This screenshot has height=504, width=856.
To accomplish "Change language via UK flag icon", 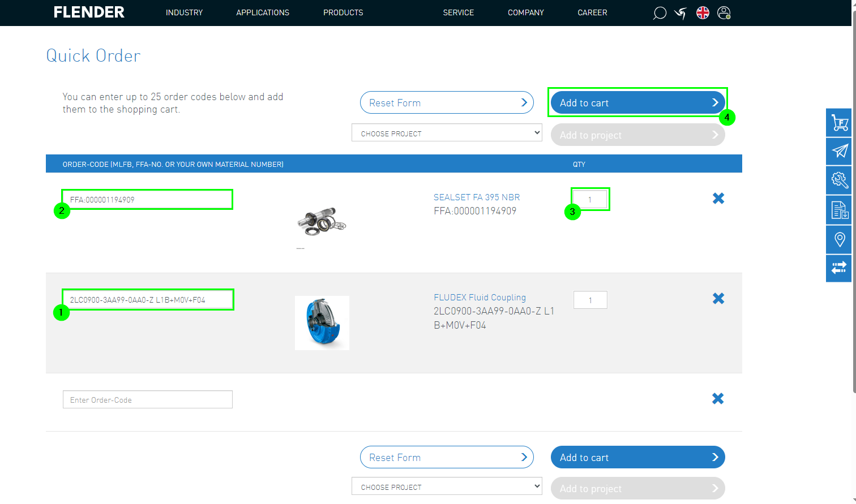I will (703, 13).
